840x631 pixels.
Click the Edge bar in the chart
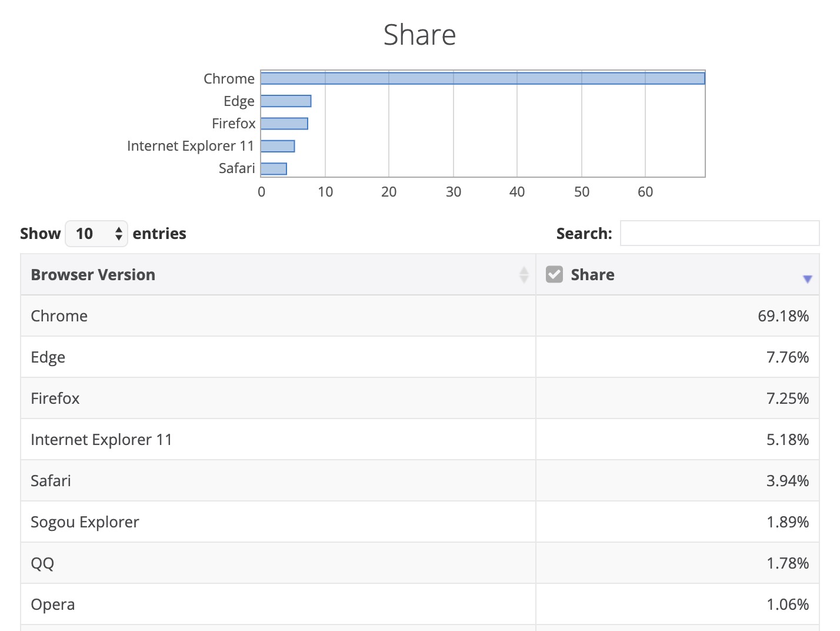pyautogui.click(x=286, y=101)
